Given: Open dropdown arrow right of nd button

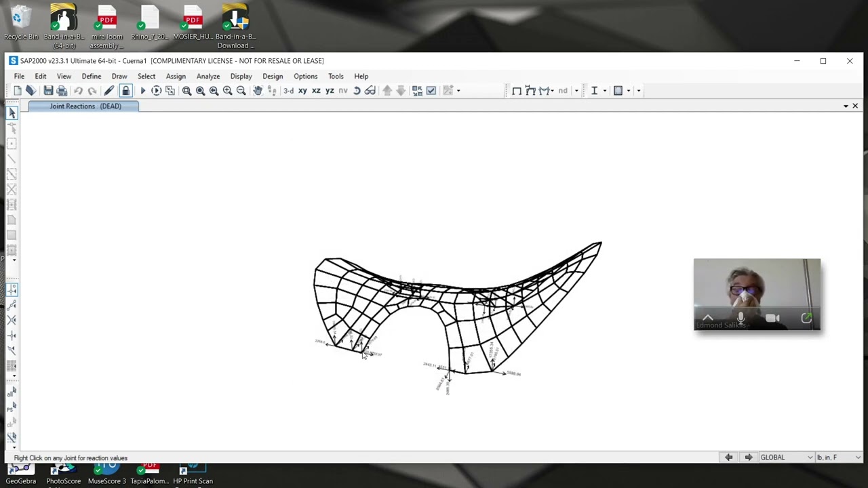Looking at the screenshot, I should (576, 91).
